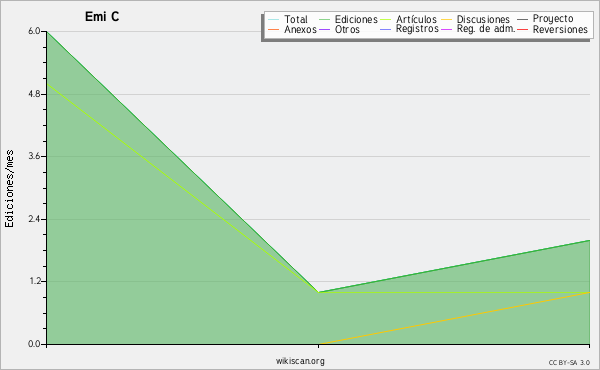Click the chart title Emi C

[102, 16]
